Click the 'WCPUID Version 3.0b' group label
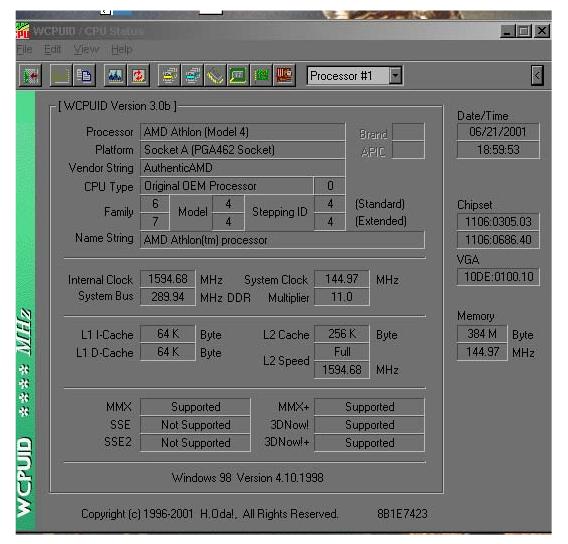 pos(117,106)
